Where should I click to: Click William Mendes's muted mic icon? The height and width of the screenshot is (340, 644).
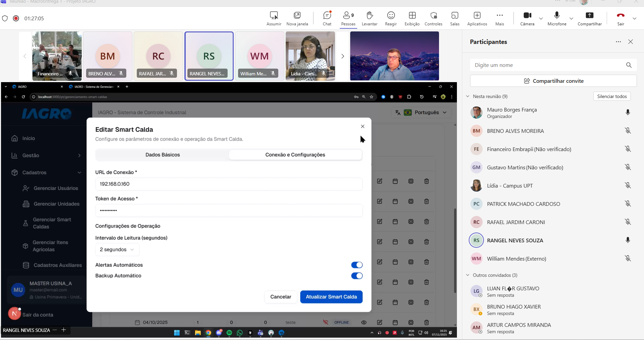click(628, 258)
